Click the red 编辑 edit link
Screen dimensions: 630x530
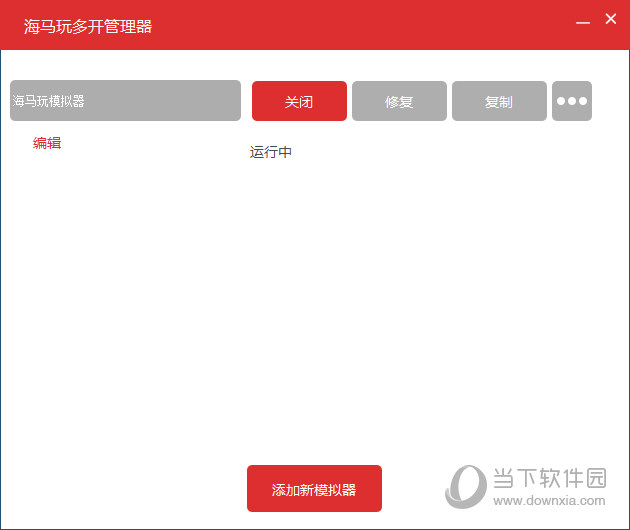click(47, 143)
